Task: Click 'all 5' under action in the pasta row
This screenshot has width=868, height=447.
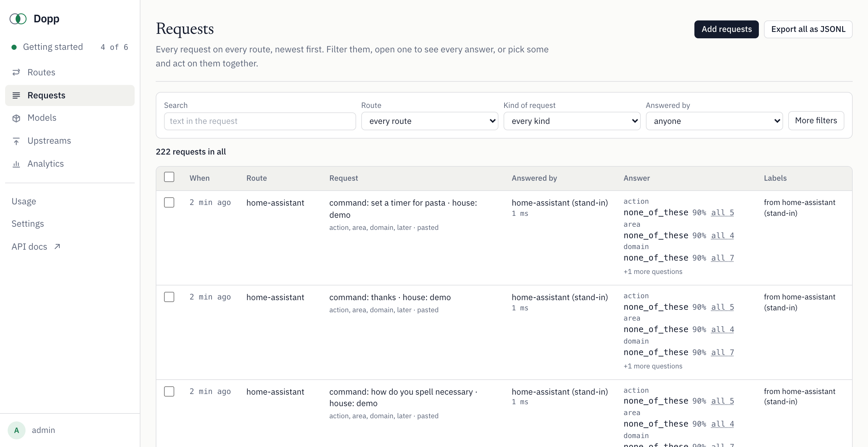Action: (x=722, y=213)
